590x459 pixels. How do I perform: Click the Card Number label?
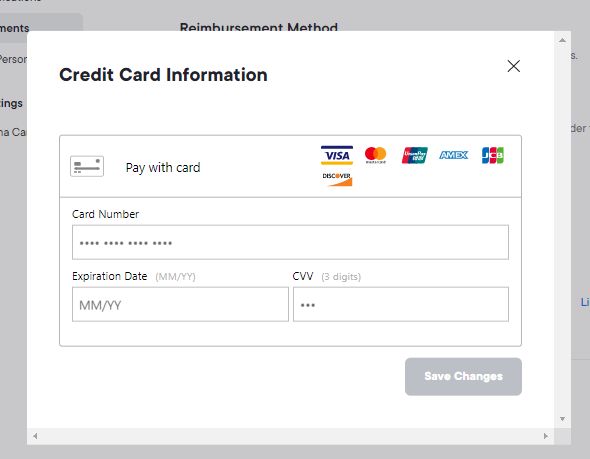(105, 214)
